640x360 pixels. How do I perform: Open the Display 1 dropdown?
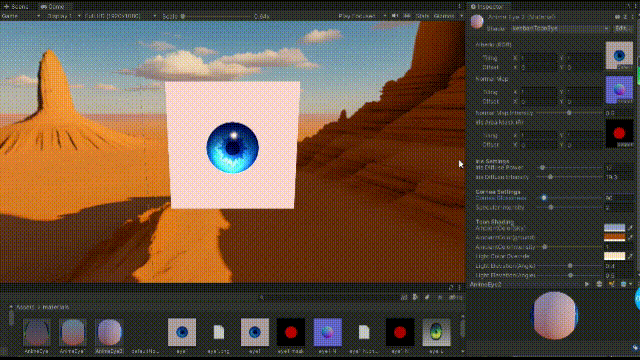(63, 16)
